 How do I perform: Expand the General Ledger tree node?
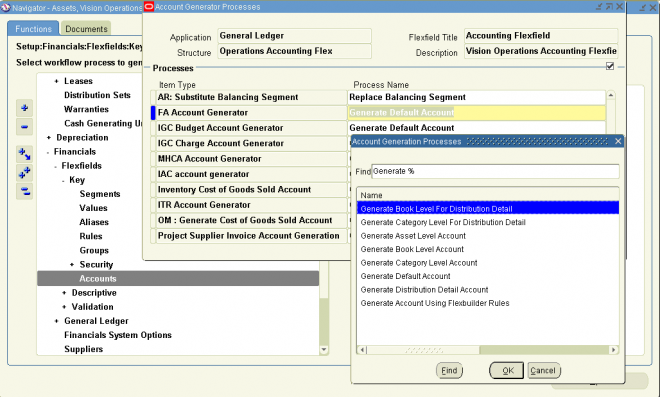pyautogui.click(x=56, y=321)
